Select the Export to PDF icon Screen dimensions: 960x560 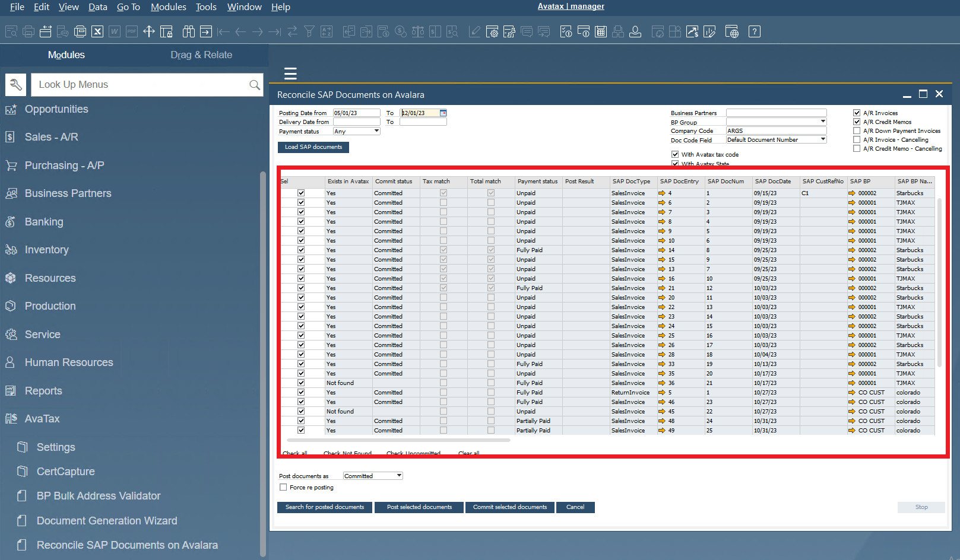[132, 31]
